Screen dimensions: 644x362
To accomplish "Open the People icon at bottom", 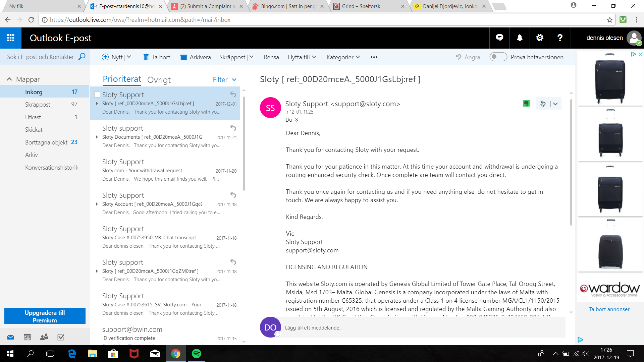I will 44,337.
